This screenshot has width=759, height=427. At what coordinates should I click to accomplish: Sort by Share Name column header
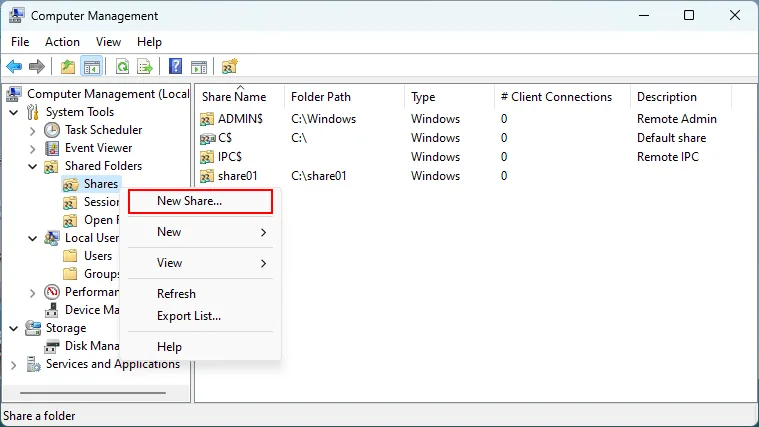click(x=240, y=97)
